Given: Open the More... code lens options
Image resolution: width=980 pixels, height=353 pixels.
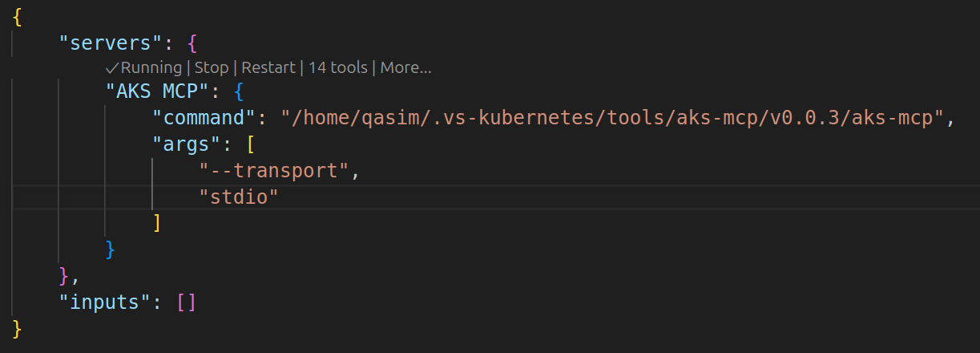Looking at the screenshot, I should pos(405,67).
